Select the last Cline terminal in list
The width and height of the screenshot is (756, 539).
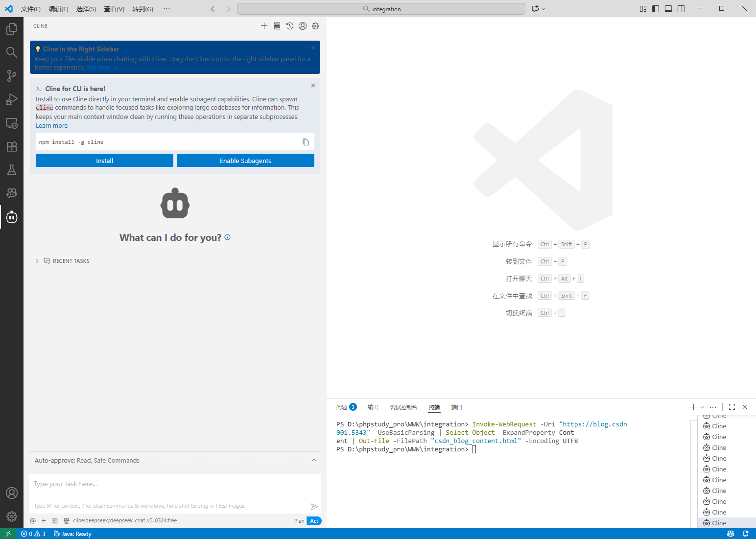pyautogui.click(x=727, y=523)
